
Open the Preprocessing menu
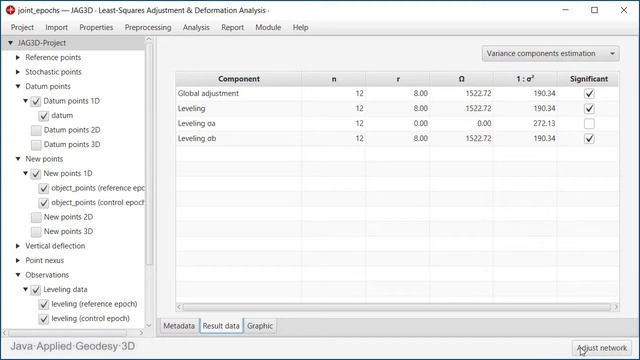coord(148,27)
